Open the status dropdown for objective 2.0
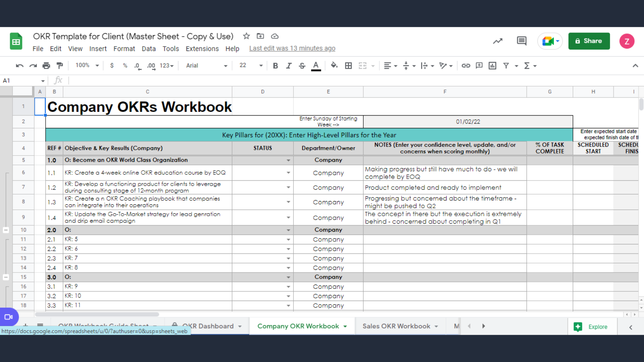The width and height of the screenshot is (644, 362). (x=288, y=230)
